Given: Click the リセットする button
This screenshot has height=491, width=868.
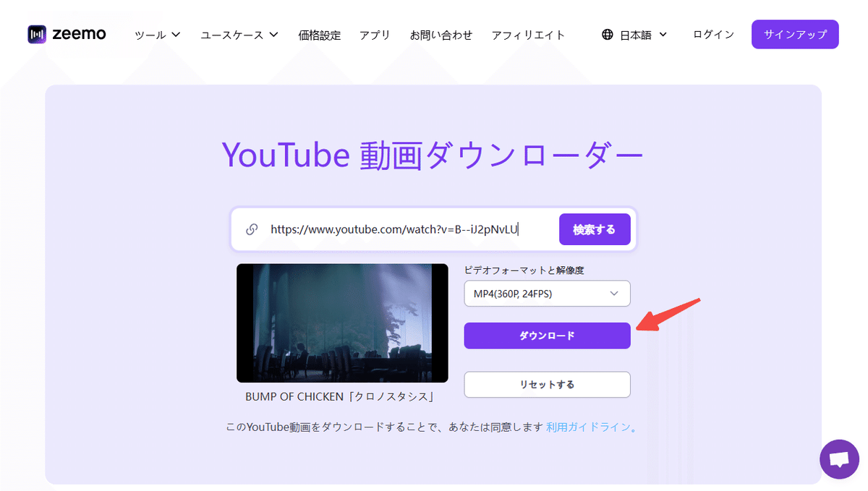Looking at the screenshot, I should pyautogui.click(x=547, y=384).
